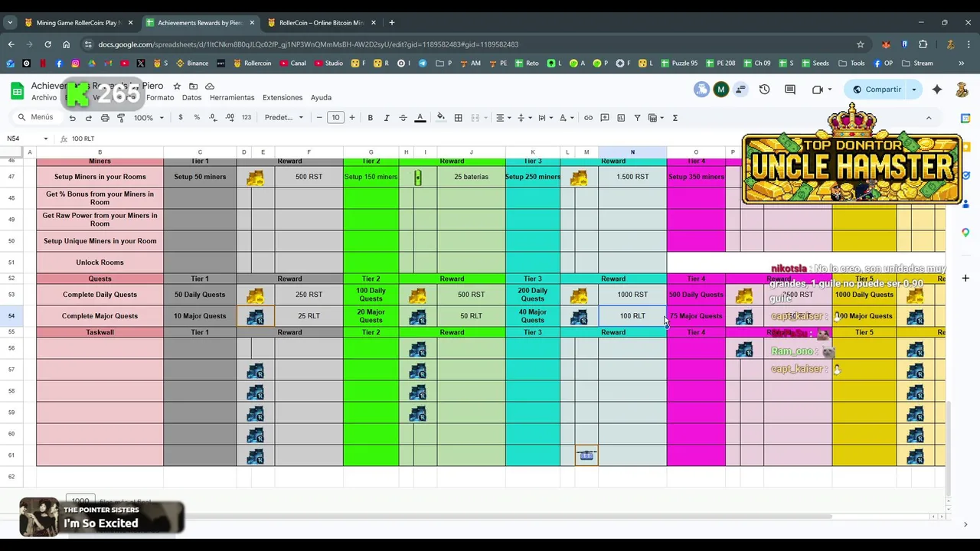
Task: Increase the font size
Action: click(x=352, y=118)
